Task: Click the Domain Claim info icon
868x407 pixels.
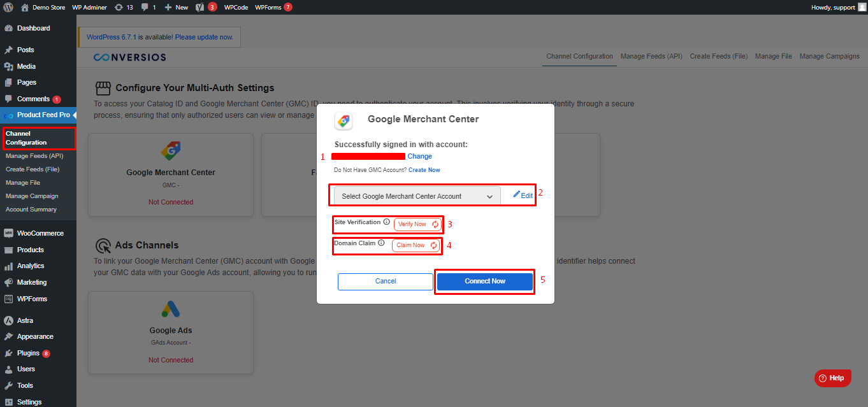Action: tap(381, 243)
